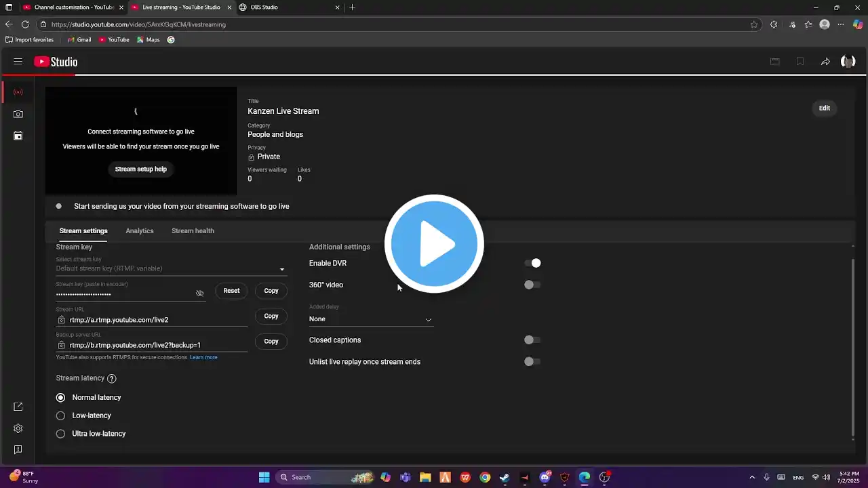Click the Stream URL rtmp field
The height and width of the screenshot is (488, 868).
(x=152, y=320)
